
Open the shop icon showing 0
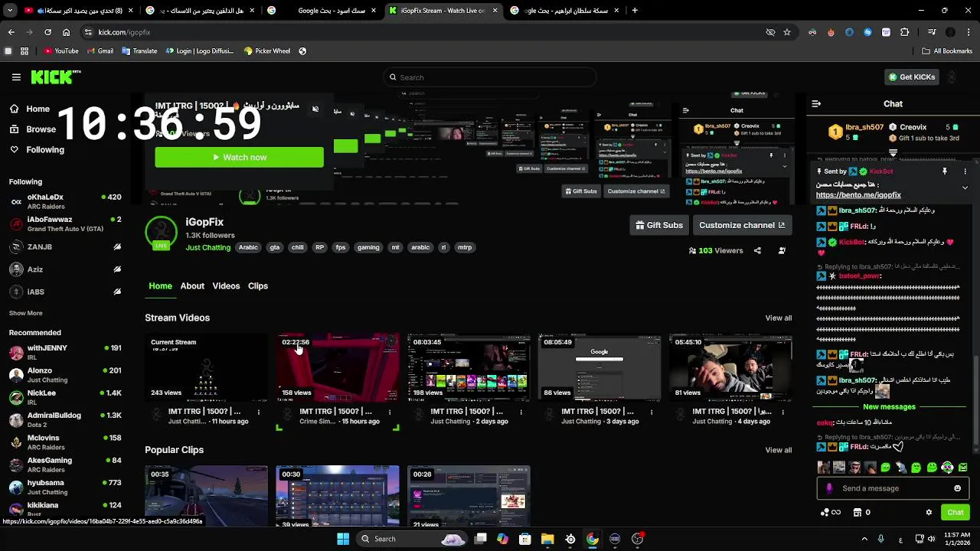click(x=862, y=513)
